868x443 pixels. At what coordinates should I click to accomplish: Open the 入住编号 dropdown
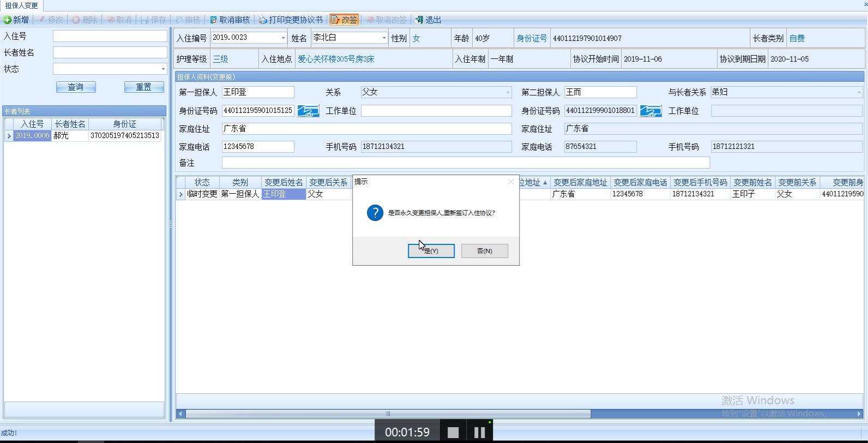click(x=283, y=38)
